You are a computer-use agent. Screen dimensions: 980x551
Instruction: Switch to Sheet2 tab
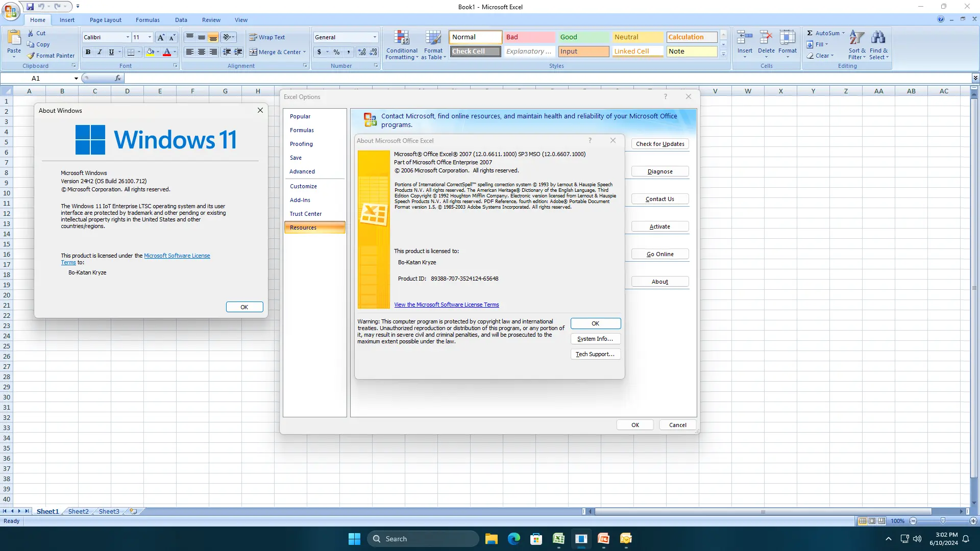tap(79, 511)
